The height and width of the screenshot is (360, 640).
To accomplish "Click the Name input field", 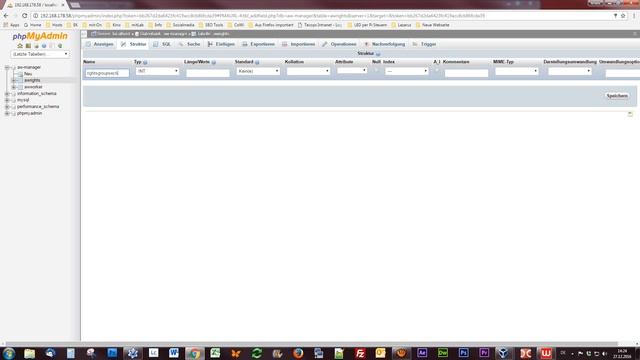I will [107, 73].
